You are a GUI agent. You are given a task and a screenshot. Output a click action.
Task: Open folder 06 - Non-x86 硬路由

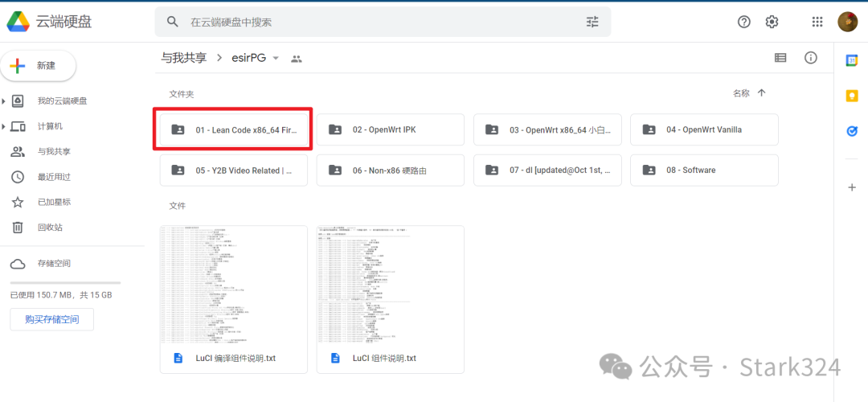pyautogui.click(x=391, y=170)
